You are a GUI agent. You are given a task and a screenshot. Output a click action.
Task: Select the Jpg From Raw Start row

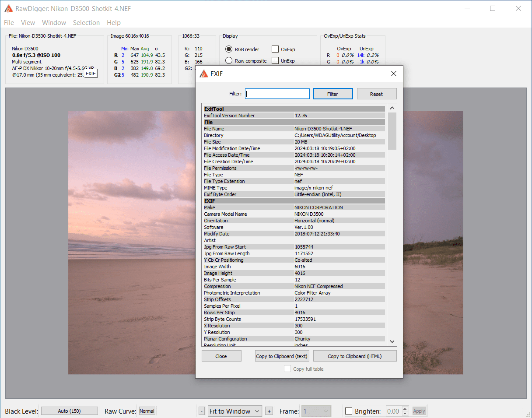click(294, 247)
